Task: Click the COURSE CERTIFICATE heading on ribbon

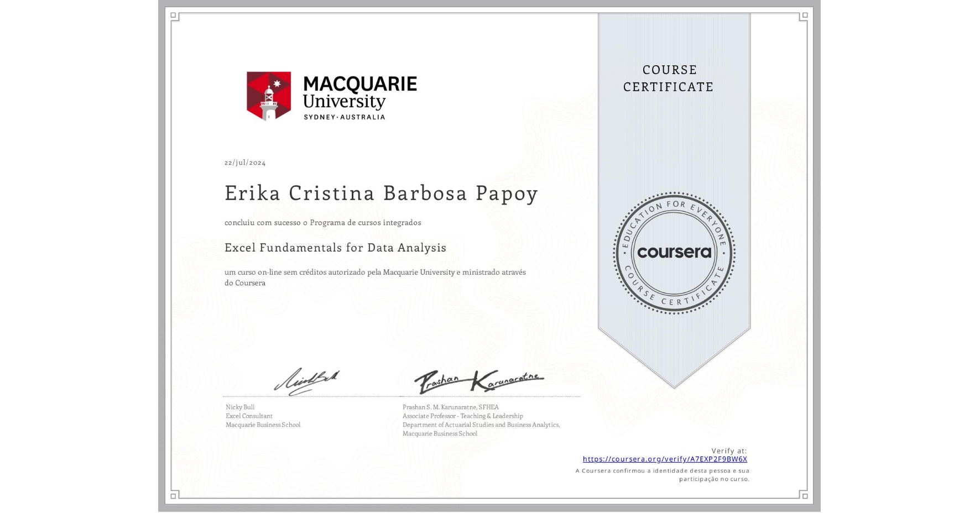Action: pyautogui.click(x=669, y=78)
